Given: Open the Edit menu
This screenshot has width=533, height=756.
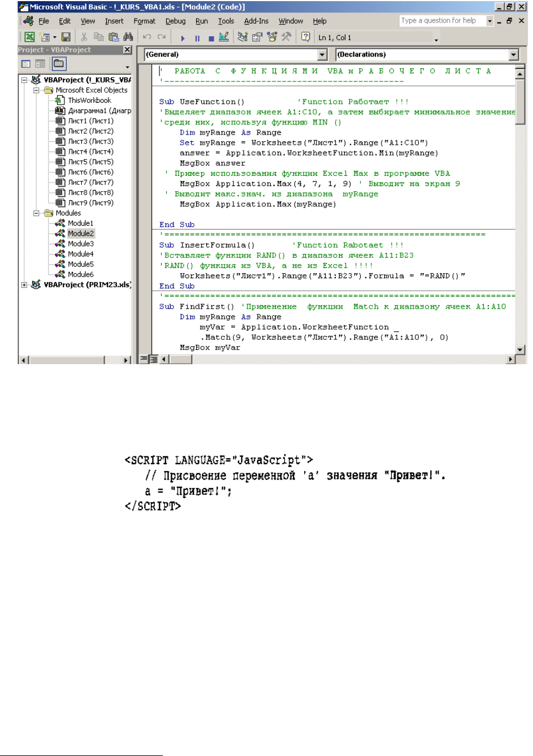Looking at the screenshot, I should click(x=65, y=21).
